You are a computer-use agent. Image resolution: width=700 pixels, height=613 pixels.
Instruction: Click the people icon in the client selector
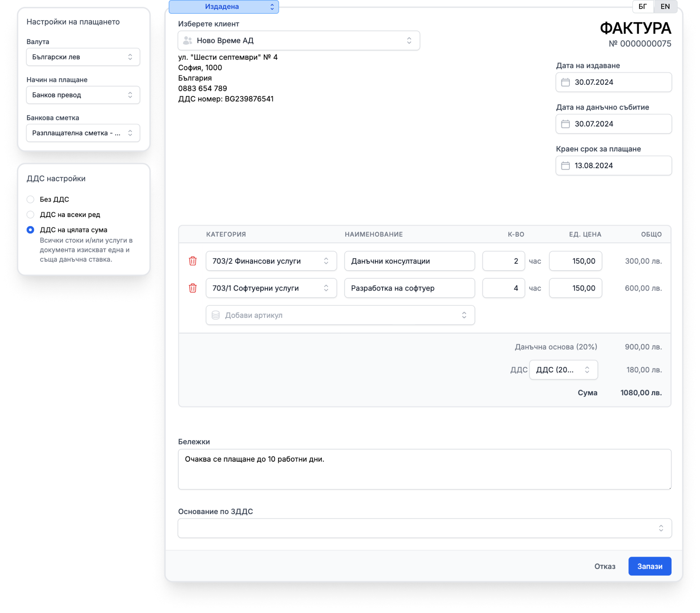(187, 40)
